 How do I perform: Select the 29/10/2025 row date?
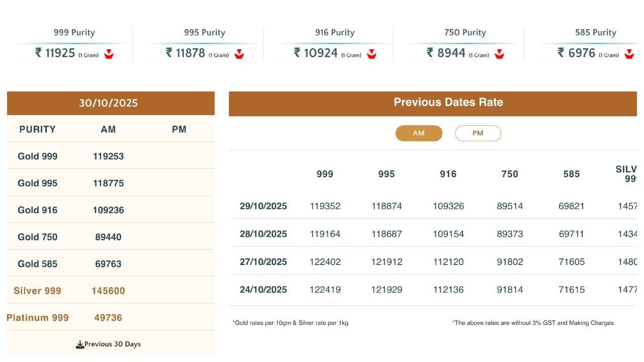pyautogui.click(x=263, y=206)
